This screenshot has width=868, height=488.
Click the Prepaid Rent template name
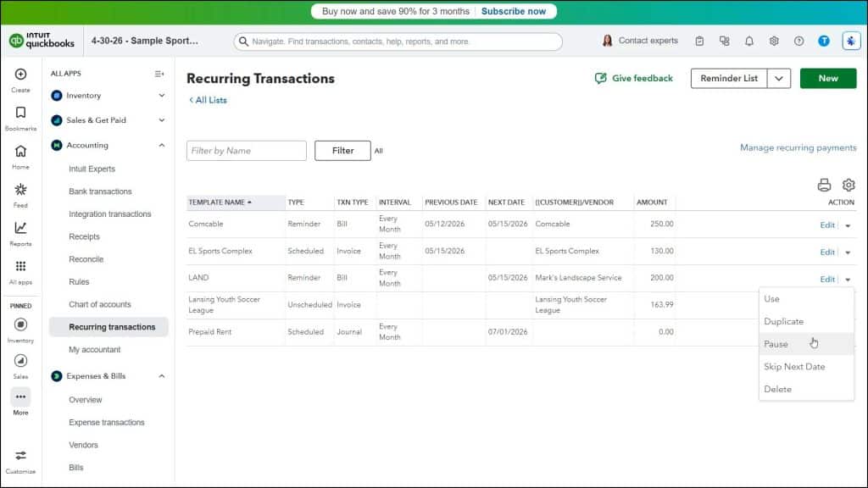[x=210, y=332]
